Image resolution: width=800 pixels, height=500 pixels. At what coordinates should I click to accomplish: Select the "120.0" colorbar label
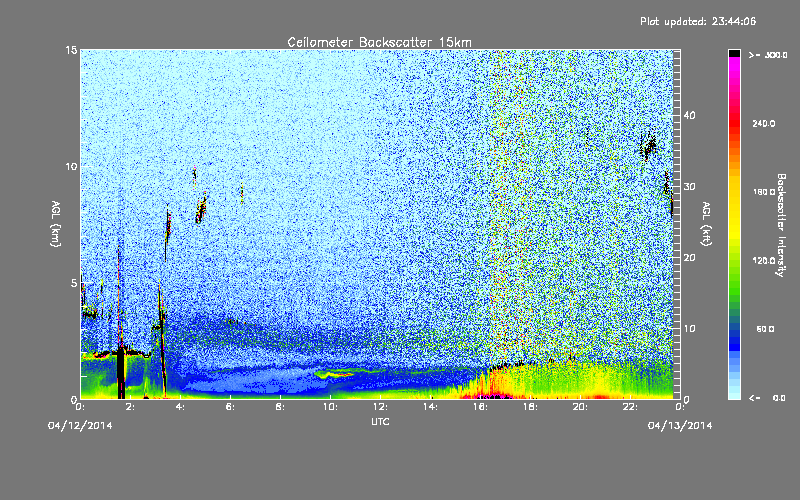click(x=764, y=261)
